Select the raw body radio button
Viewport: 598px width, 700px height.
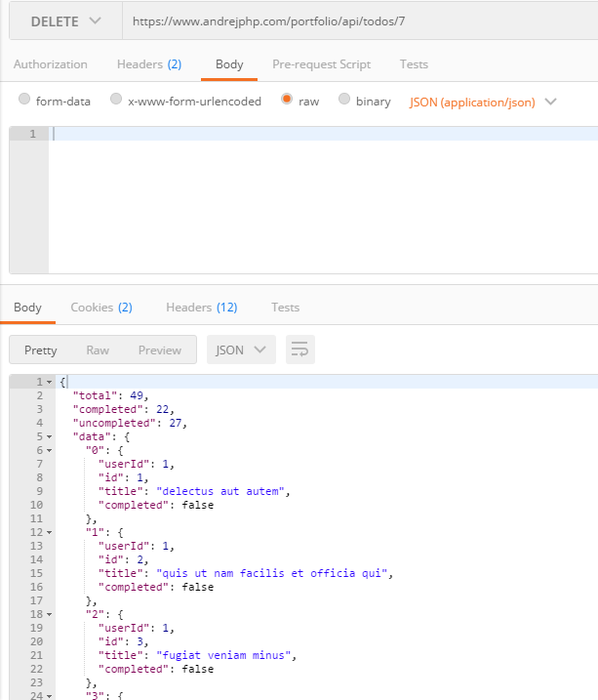click(287, 99)
